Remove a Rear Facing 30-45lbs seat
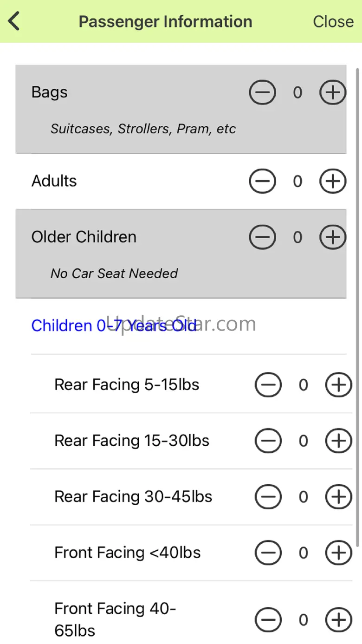The height and width of the screenshot is (644, 362). (x=268, y=497)
